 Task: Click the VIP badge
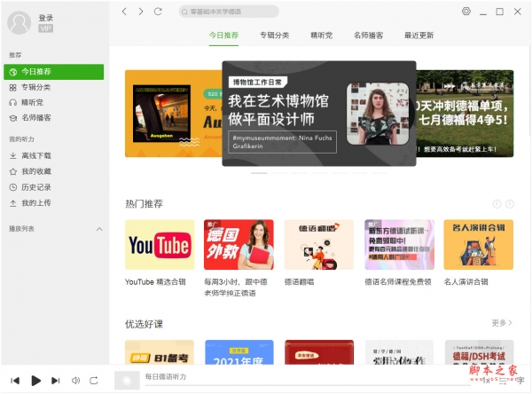45,28
